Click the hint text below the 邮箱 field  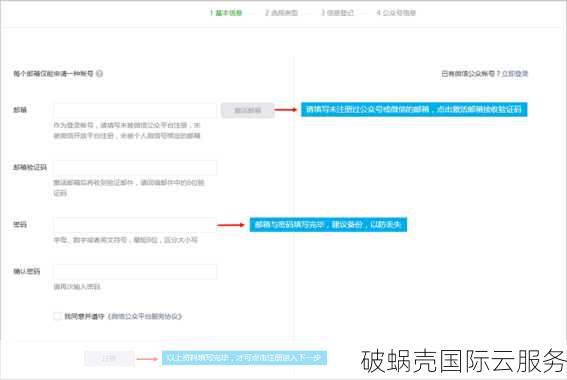point(127,130)
